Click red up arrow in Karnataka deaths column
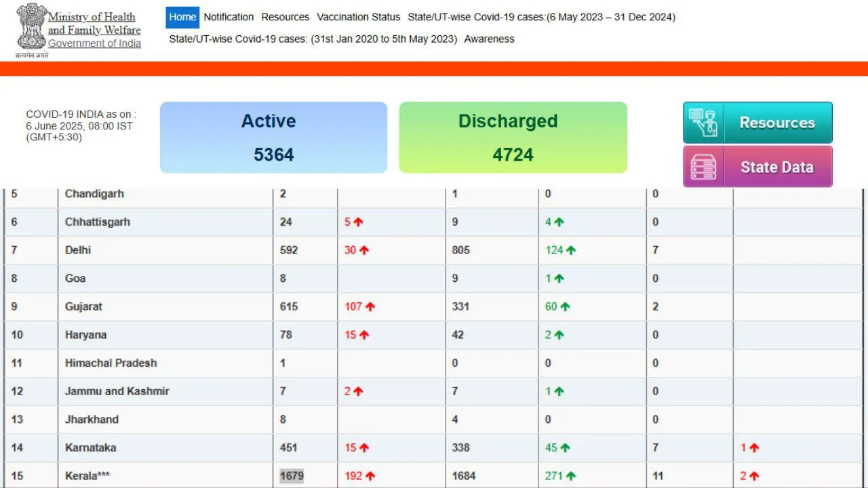Screen dimensions: 868x488 point(754,447)
